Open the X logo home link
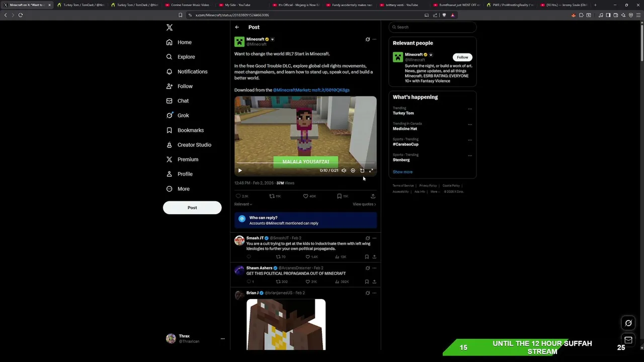644x362 pixels. coord(170,28)
